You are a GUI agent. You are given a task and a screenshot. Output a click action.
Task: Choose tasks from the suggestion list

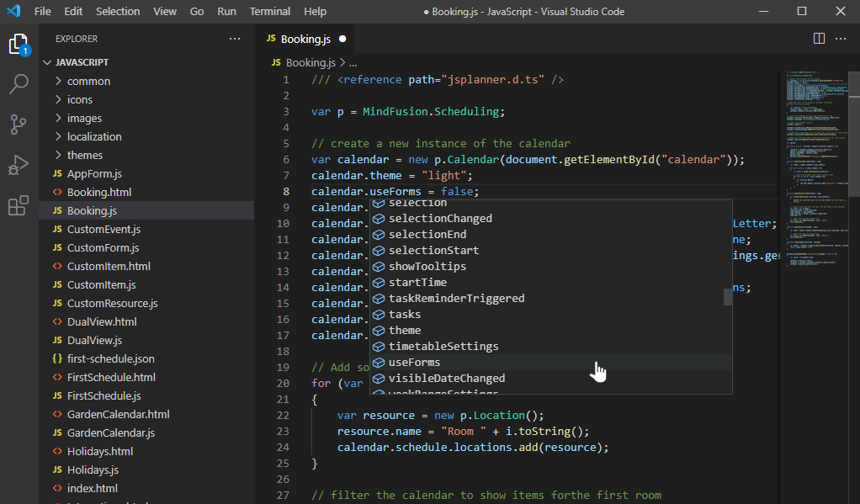pyautogui.click(x=550, y=314)
